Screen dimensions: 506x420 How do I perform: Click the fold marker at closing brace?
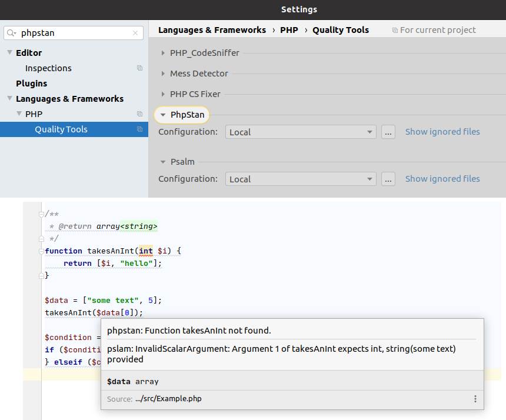[41, 276]
